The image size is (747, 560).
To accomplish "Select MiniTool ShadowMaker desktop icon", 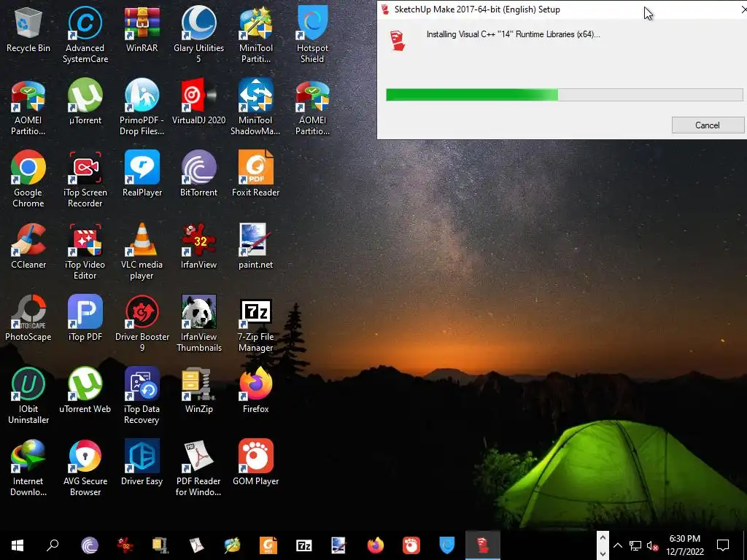I will click(x=256, y=107).
